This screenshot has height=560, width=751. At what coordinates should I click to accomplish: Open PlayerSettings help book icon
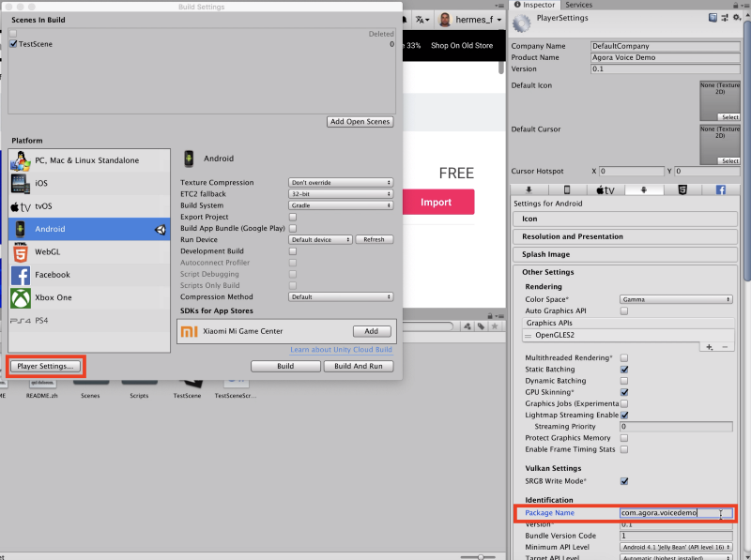713,18
